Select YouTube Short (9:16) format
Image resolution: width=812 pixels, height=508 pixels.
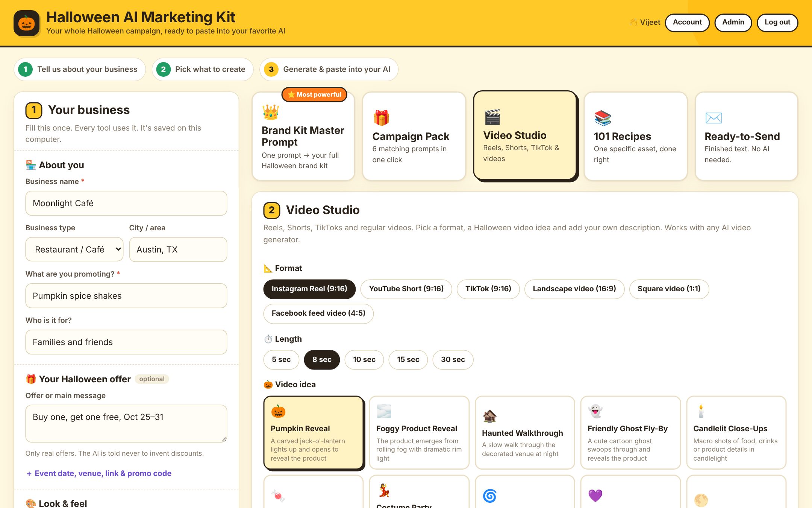tap(406, 289)
